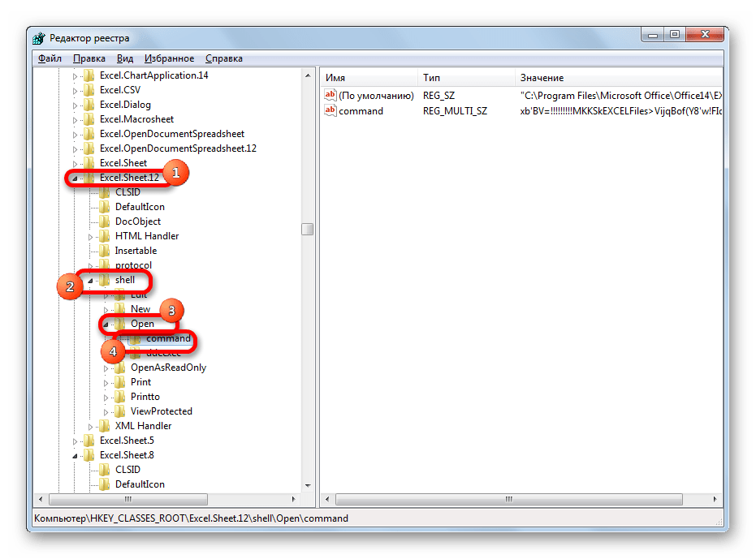Open the Избранное menu
The image size is (756, 559).
coord(169,58)
